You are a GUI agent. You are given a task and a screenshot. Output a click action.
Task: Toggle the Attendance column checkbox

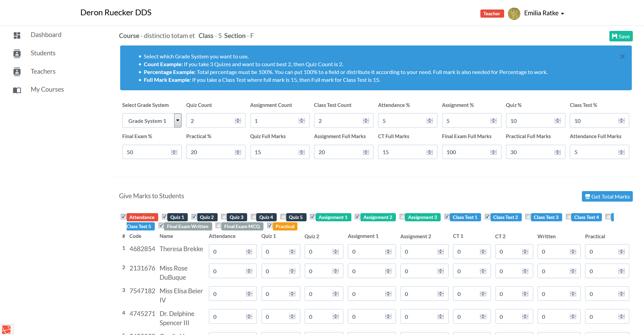(x=124, y=217)
